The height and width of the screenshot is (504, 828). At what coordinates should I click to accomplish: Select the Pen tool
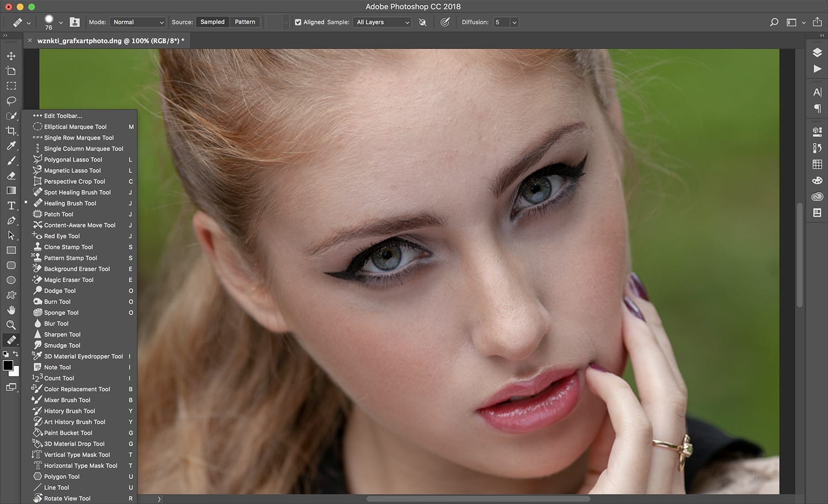(11, 220)
